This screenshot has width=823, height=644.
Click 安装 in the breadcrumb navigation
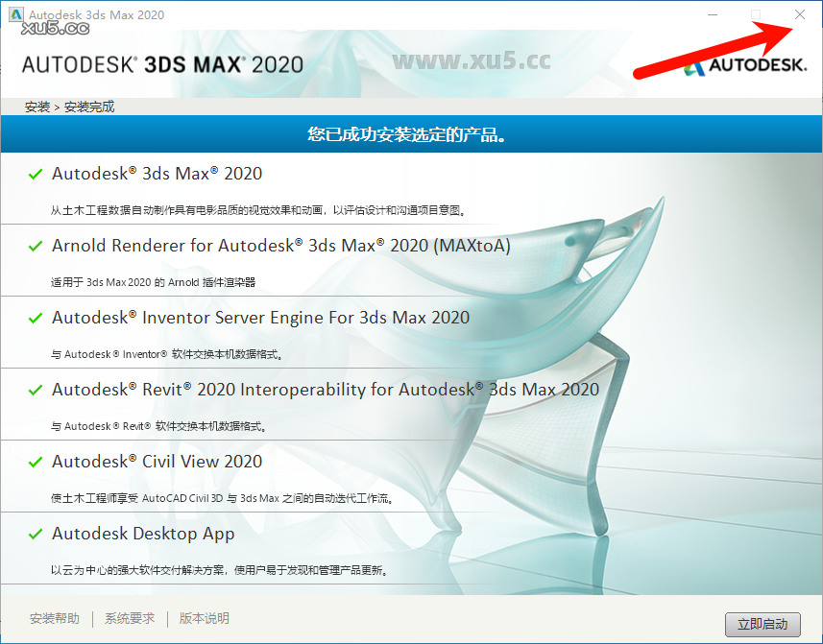[36, 106]
